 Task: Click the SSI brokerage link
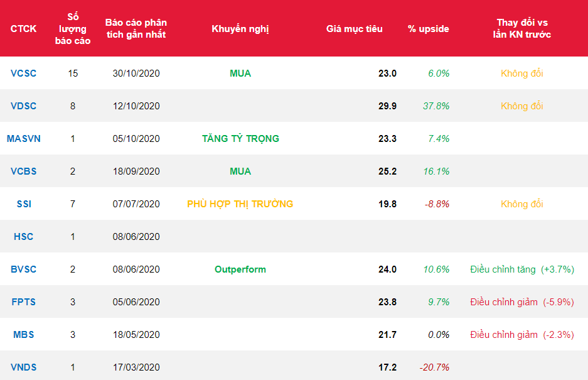pyautogui.click(x=24, y=204)
